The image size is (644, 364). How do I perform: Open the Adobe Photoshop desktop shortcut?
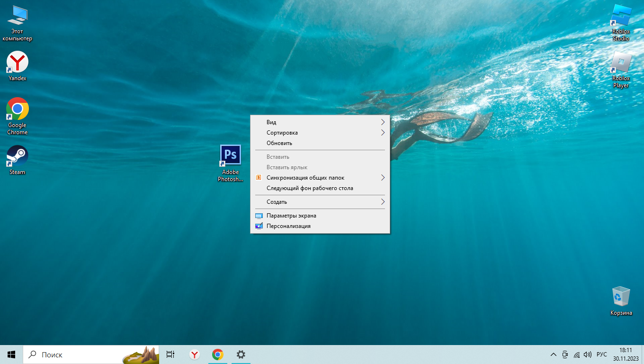(231, 155)
